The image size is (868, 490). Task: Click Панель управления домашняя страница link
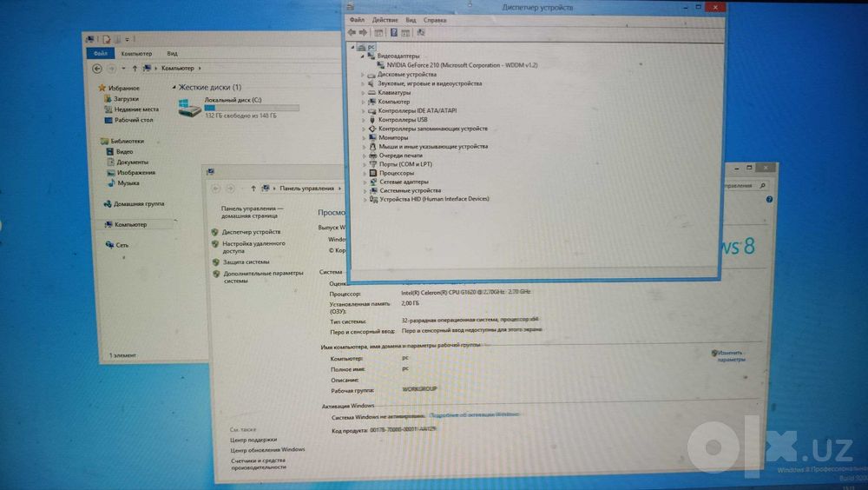252,212
